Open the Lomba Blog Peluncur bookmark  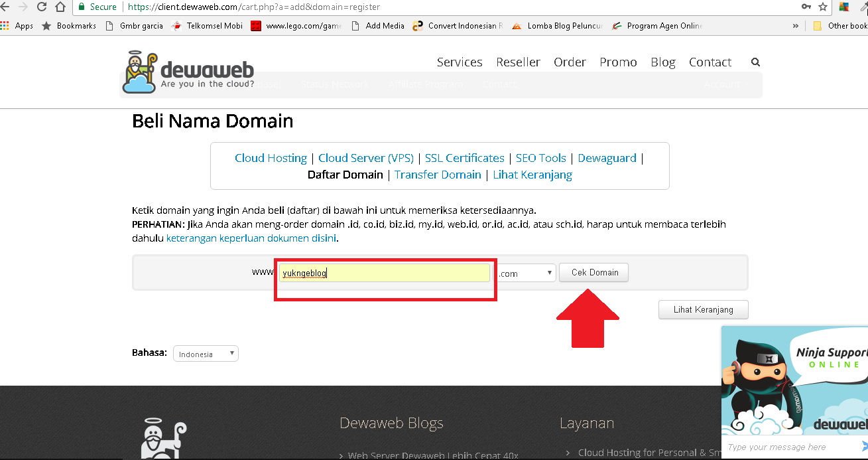[x=557, y=26]
